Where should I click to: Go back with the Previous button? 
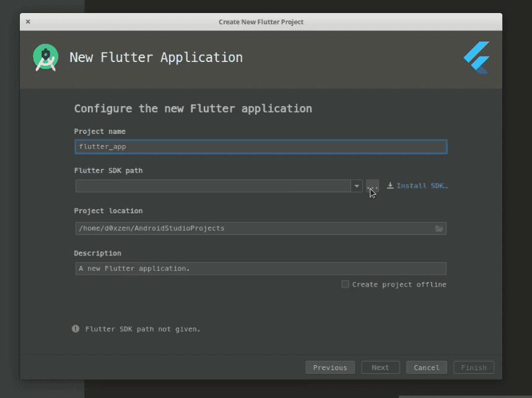click(x=329, y=368)
